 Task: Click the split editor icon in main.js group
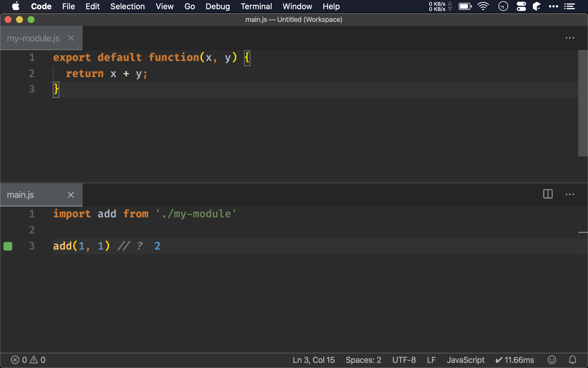pos(548,194)
